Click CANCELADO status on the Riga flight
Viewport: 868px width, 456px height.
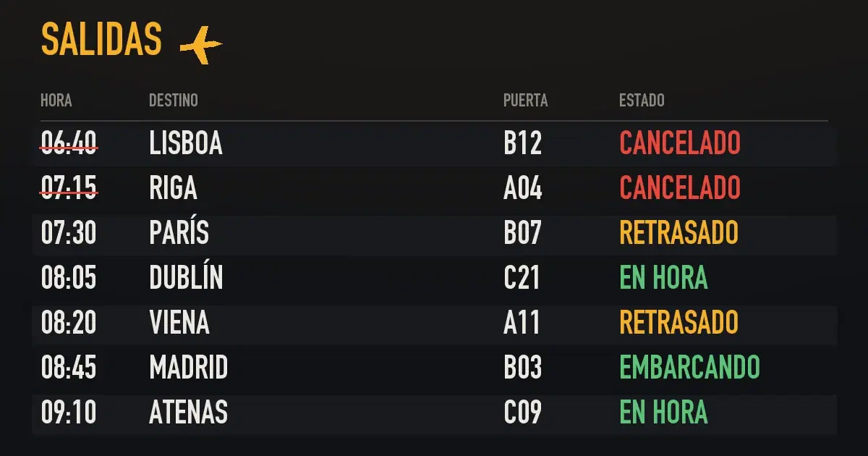pos(680,188)
